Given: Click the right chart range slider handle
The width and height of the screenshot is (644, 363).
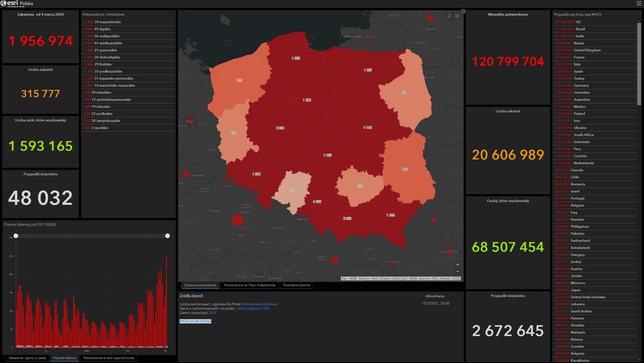Looking at the screenshot, I should click(x=168, y=236).
